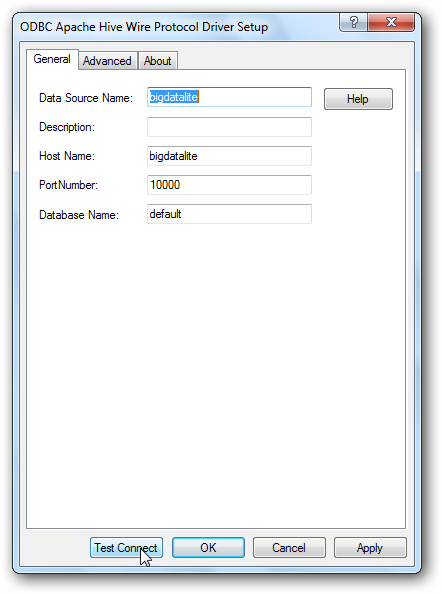
Task: Close the ODBC driver setup window
Action: click(391, 22)
